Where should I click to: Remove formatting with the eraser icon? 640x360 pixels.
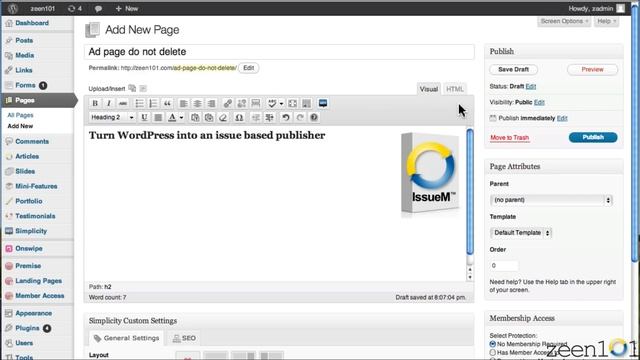[x=223, y=118]
